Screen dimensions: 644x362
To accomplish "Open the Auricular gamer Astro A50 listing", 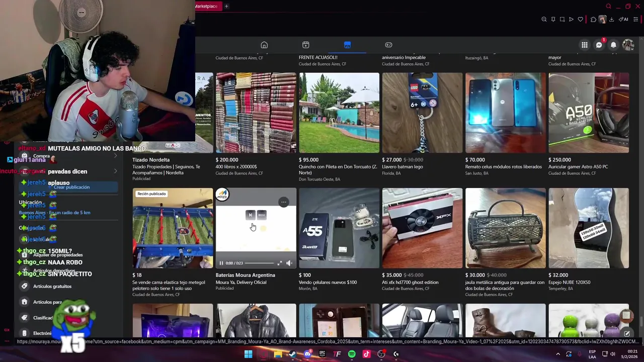I will tap(589, 113).
